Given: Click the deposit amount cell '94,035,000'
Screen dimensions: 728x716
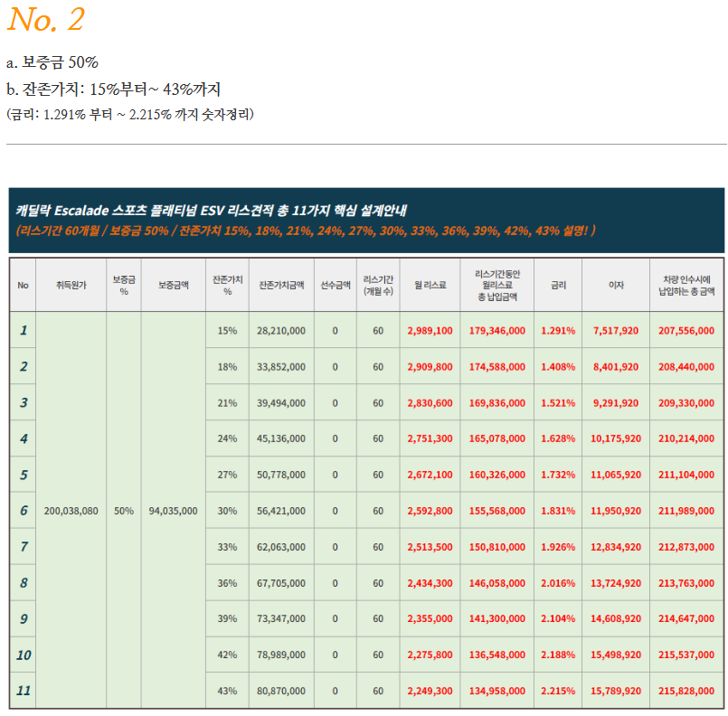Looking at the screenshot, I should [x=173, y=511].
